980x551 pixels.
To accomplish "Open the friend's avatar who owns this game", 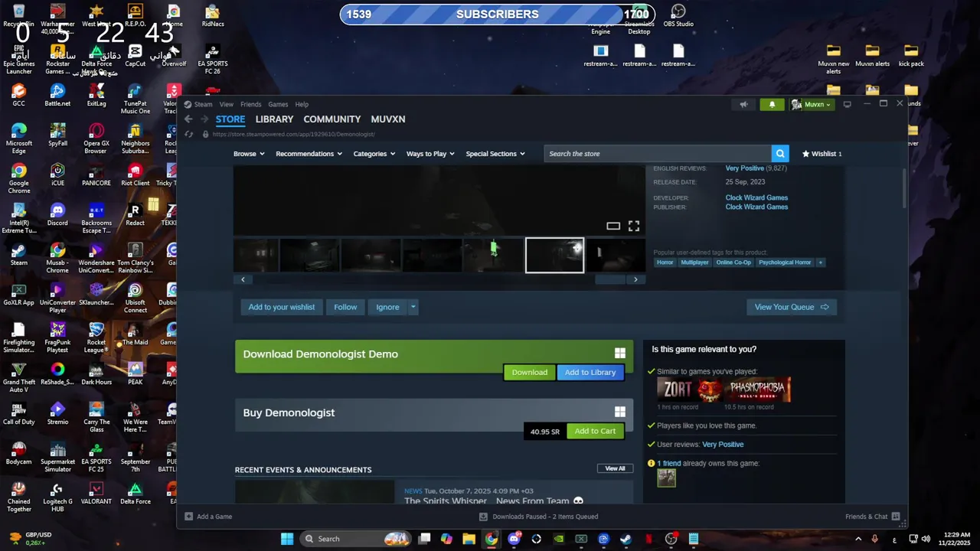I will [667, 478].
